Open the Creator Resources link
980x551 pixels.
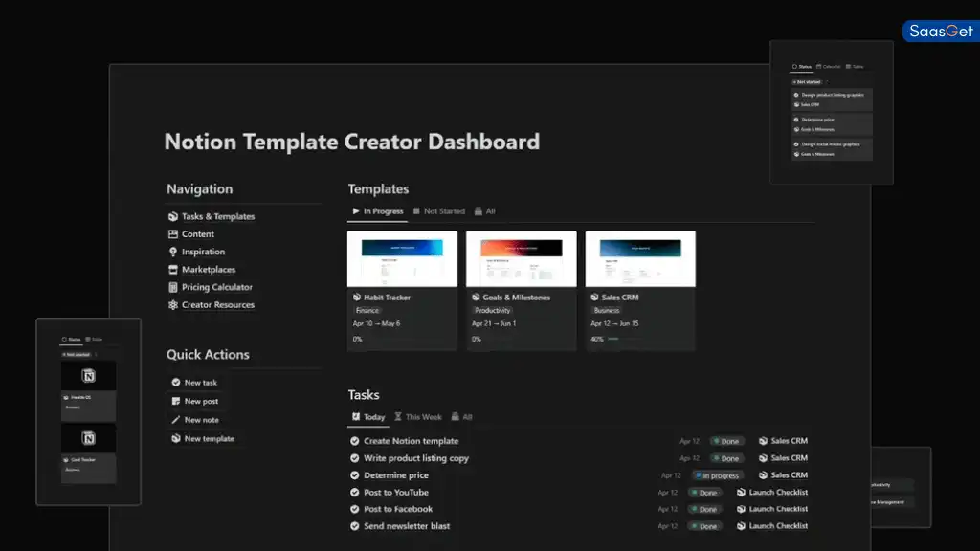point(218,305)
